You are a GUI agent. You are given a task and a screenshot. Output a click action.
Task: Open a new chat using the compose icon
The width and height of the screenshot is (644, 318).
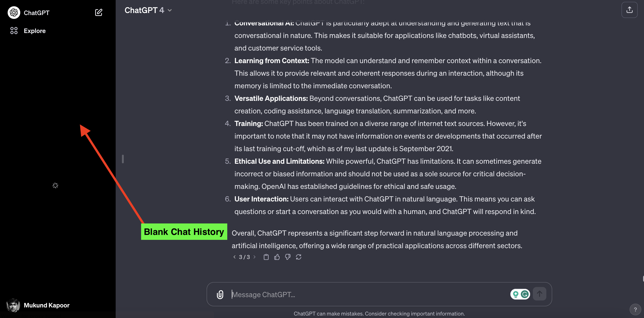(x=99, y=13)
